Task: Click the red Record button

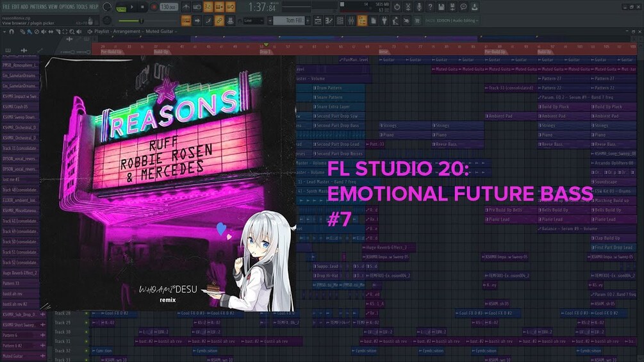Action: (x=154, y=7)
